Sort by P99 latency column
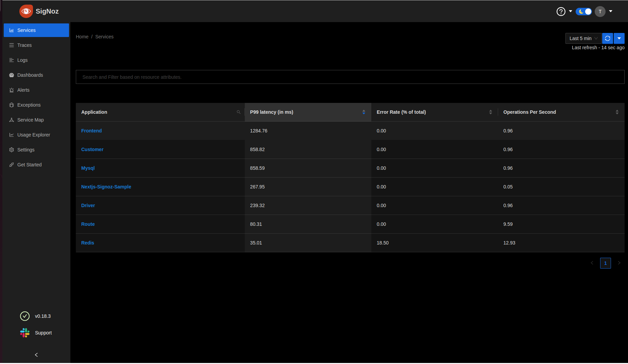 tap(363, 112)
